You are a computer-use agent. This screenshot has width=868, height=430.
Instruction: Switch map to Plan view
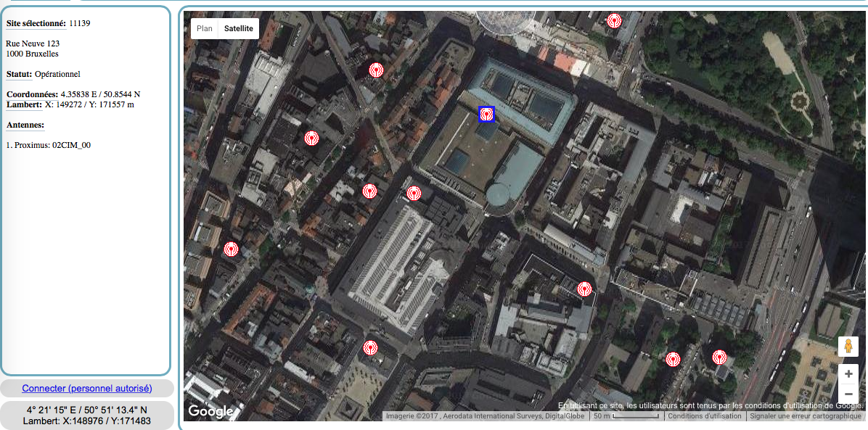(205, 28)
